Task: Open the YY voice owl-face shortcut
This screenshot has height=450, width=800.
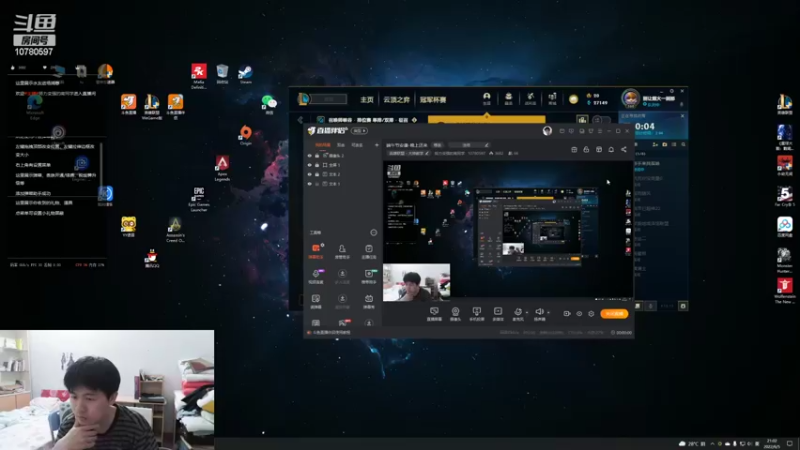Action: [129, 227]
